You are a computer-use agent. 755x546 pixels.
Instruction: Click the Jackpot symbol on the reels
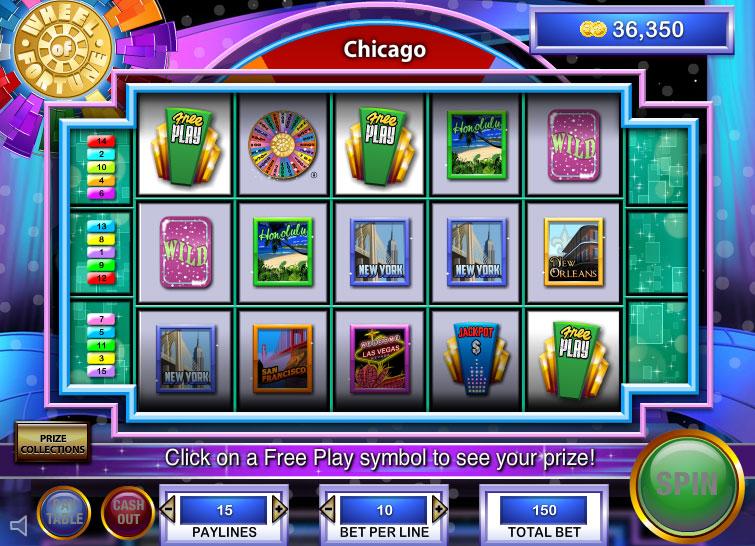pos(476,360)
